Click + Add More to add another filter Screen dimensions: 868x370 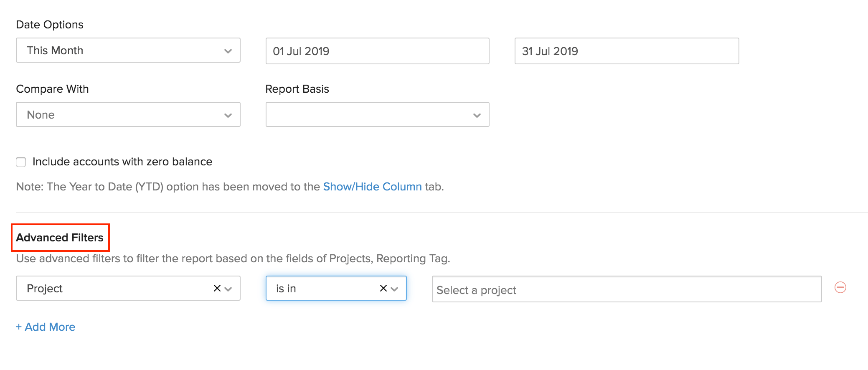pos(46,327)
